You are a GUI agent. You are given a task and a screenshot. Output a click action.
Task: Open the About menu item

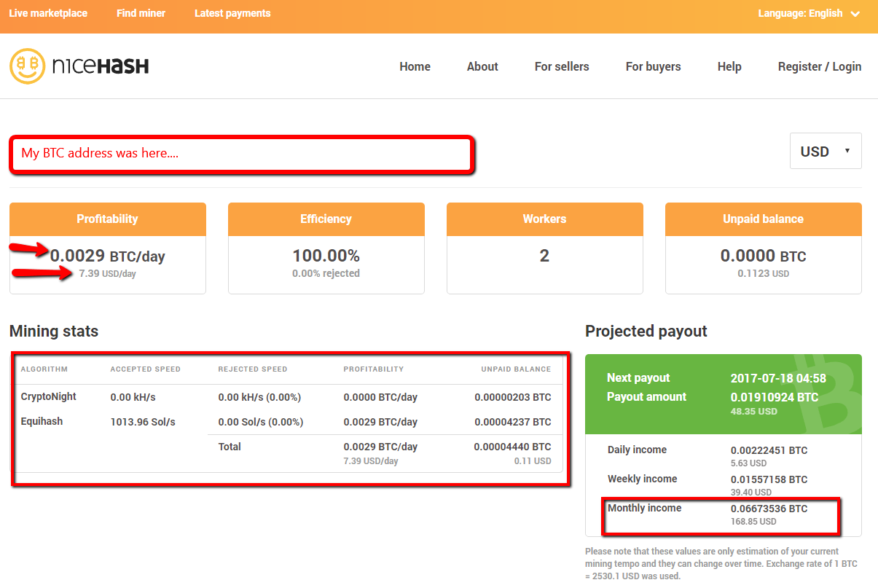tap(482, 66)
